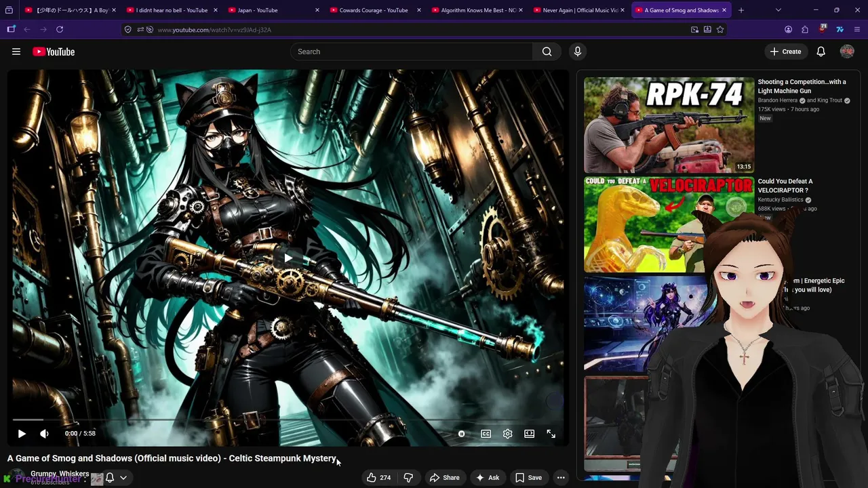868x488 pixels.
Task: Mute the video using the speaker icon
Action: click(44, 434)
